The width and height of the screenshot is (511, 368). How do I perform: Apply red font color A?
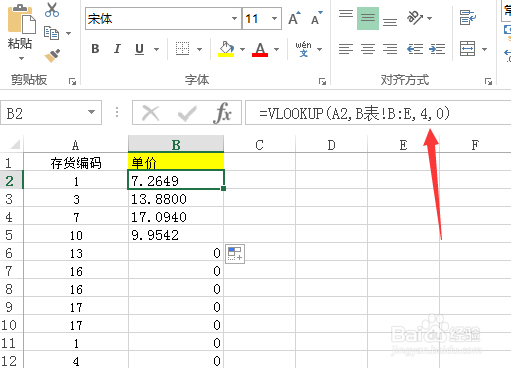[x=260, y=49]
